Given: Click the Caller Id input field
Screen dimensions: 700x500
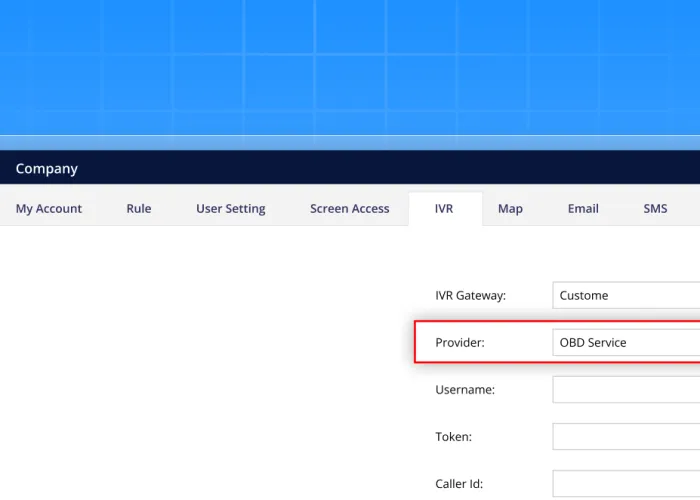Looking at the screenshot, I should click(x=626, y=484).
